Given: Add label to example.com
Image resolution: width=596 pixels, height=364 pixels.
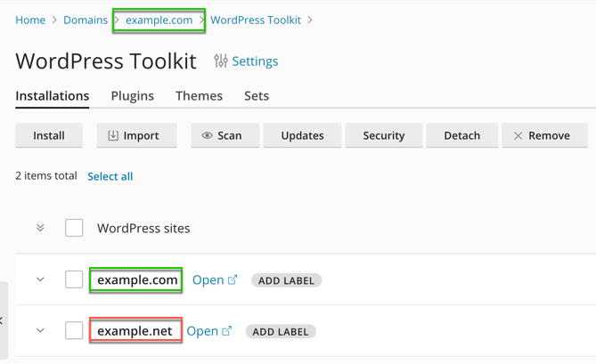Looking at the screenshot, I should click(286, 280).
